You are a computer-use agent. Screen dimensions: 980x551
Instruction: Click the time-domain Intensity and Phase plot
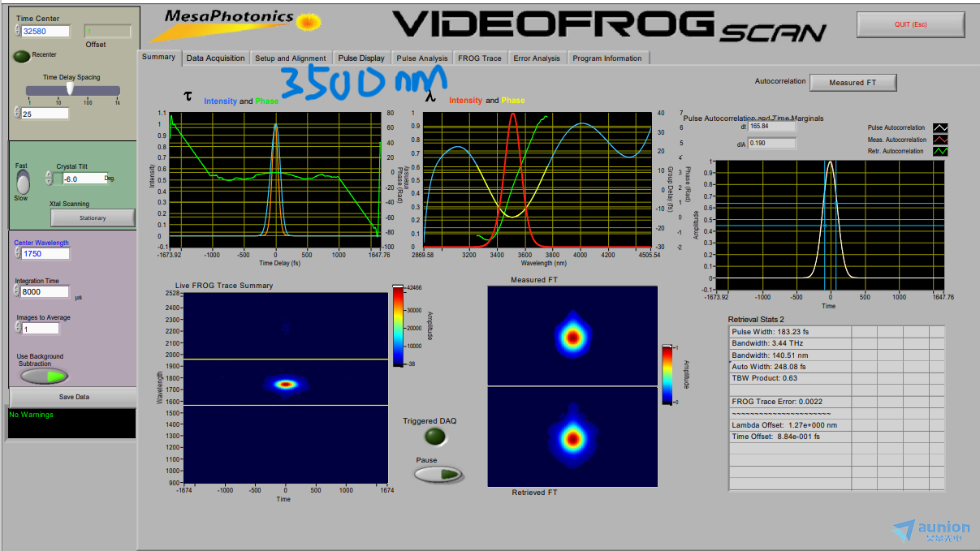[x=276, y=179]
